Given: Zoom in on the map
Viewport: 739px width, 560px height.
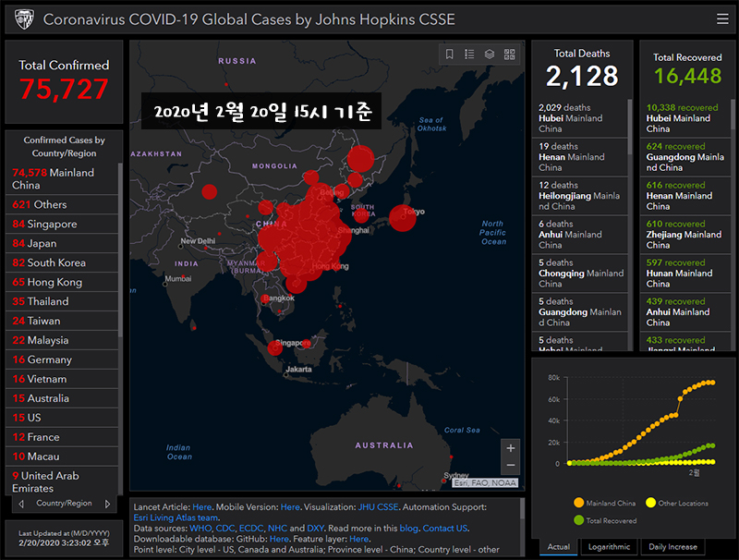Looking at the screenshot, I should (x=511, y=448).
